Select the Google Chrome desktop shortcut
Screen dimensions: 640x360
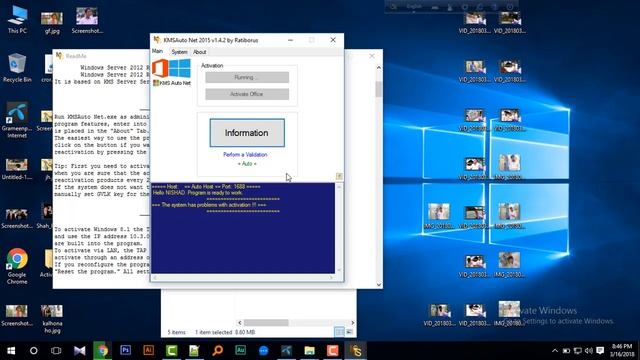click(17, 266)
